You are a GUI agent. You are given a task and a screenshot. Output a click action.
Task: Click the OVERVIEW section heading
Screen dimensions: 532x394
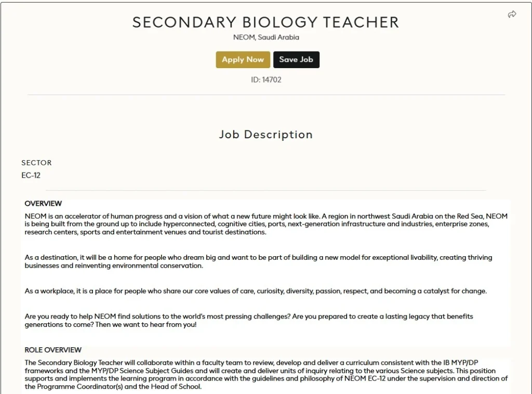click(x=43, y=203)
